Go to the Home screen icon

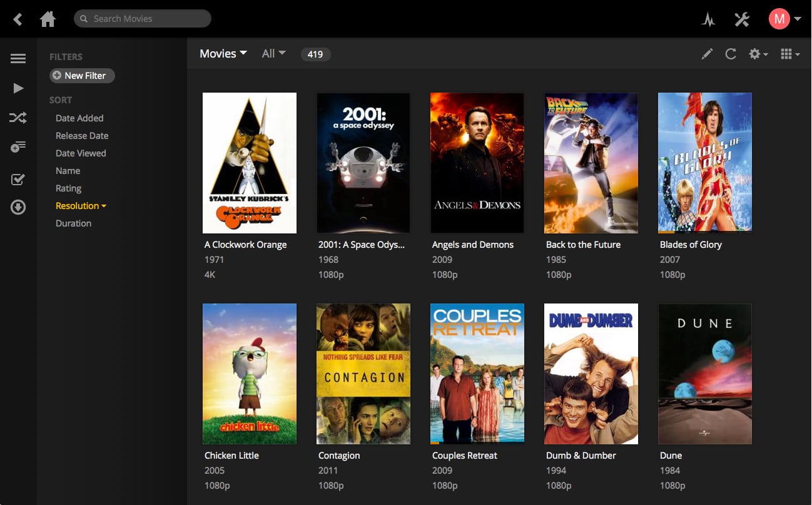(x=48, y=19)
